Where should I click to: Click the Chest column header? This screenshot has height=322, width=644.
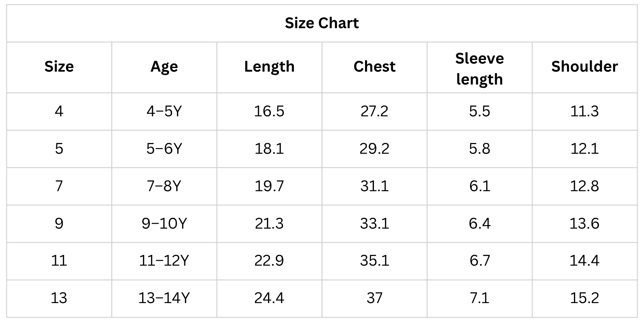[x=374, y=66]
